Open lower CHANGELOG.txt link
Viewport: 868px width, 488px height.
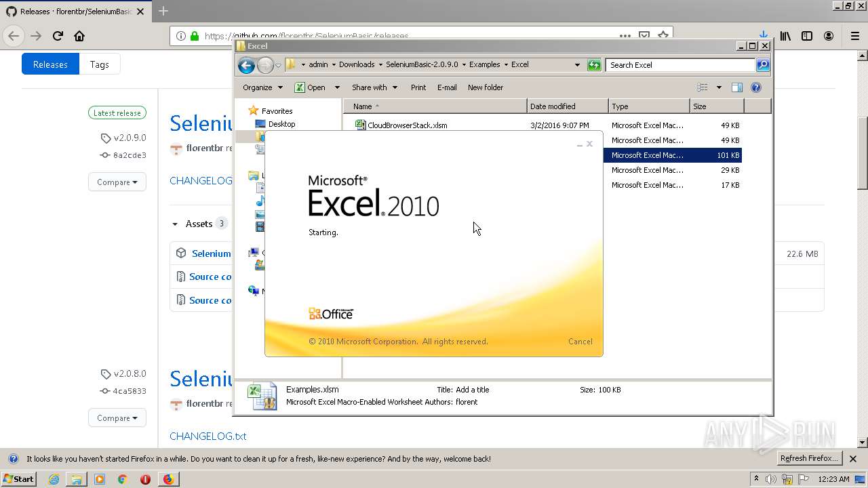(x=208, y=436)
